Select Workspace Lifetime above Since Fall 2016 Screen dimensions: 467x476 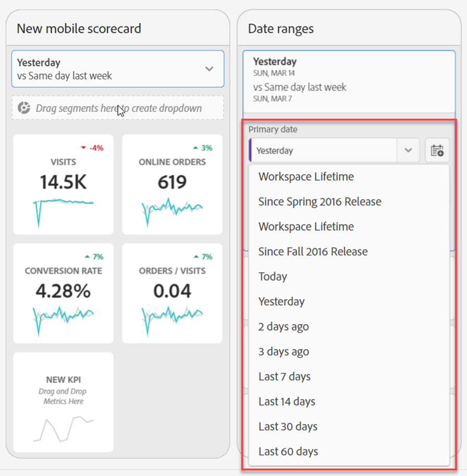pyautogui.click(x=349, y=227)
